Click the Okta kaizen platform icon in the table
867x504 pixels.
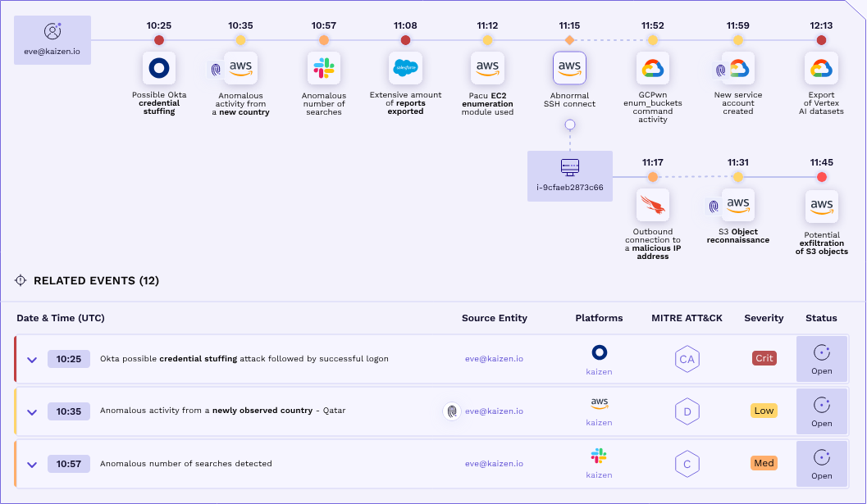599,352
